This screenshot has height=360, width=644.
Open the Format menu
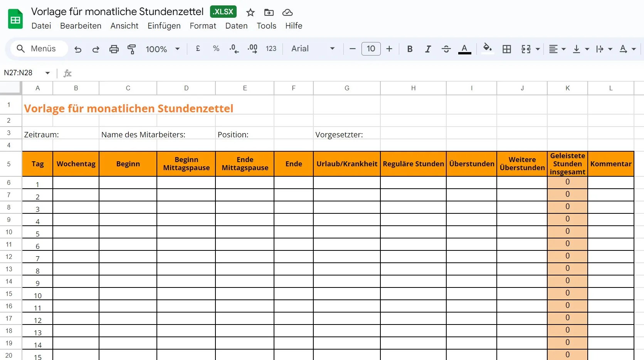point(203,26)
